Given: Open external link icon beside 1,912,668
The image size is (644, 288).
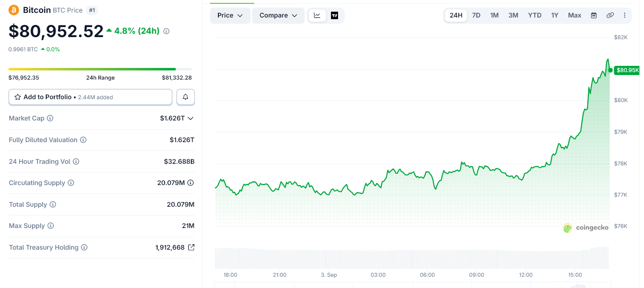Looking at the screenshot, I should pos(191,248).
